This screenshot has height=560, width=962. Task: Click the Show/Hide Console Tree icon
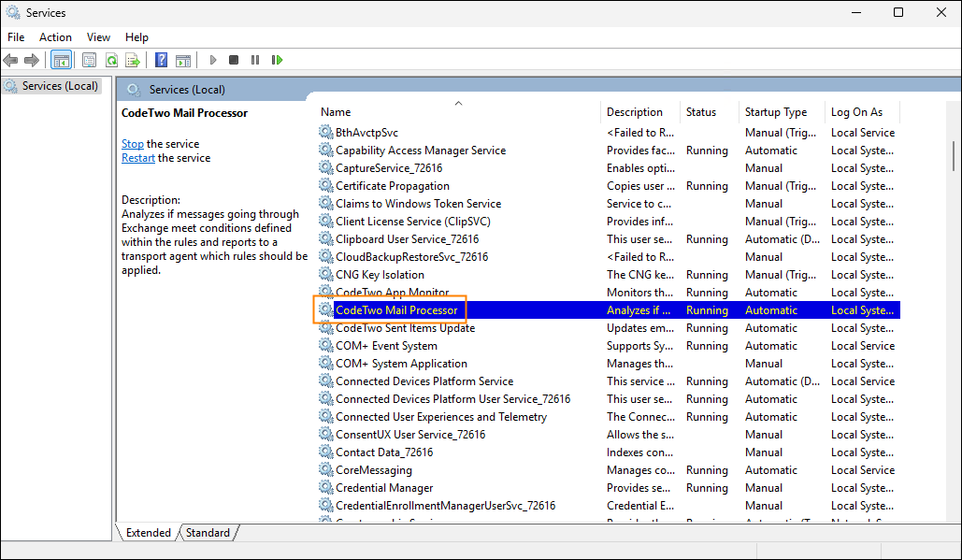61,60
